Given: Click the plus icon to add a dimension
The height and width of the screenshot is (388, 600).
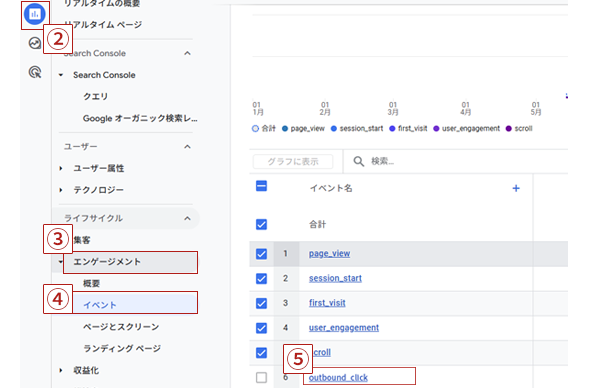Looking at the screenshot, I should click(516, 188).
